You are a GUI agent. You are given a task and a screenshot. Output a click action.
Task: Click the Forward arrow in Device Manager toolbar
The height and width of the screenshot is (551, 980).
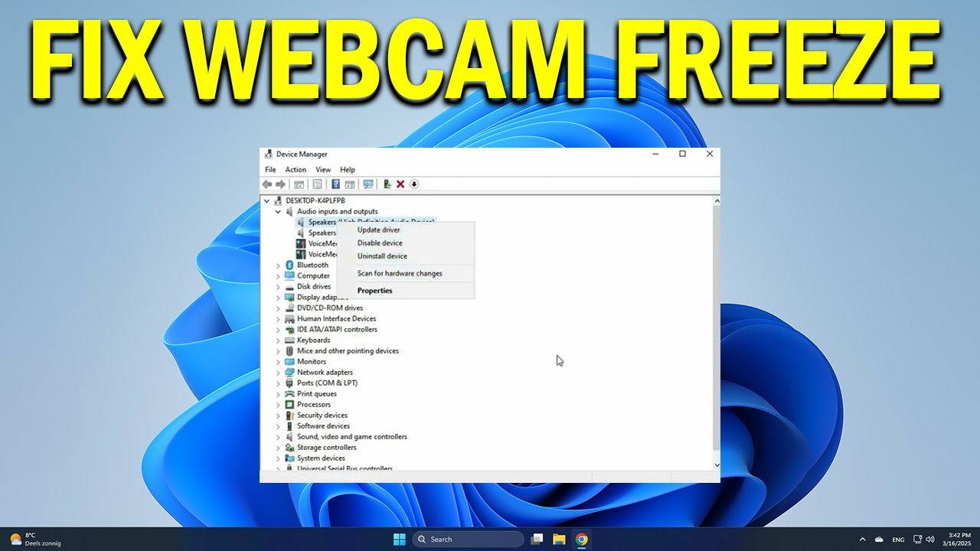point(280,184)
